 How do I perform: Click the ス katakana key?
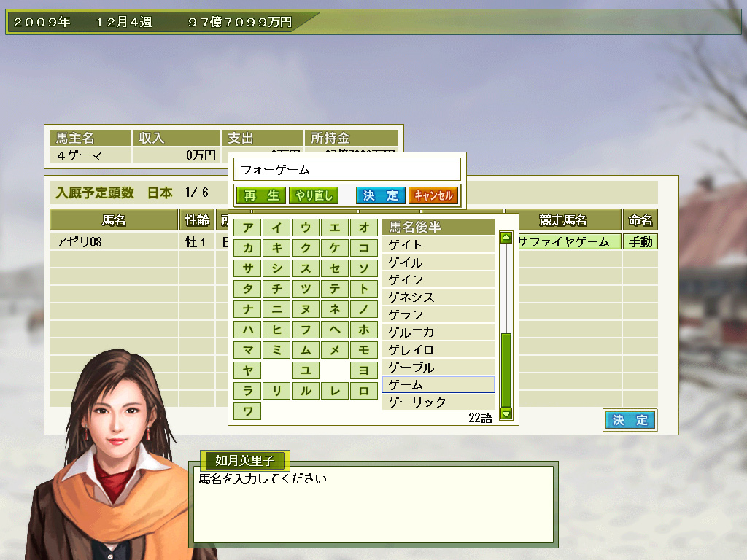(306, 268)
